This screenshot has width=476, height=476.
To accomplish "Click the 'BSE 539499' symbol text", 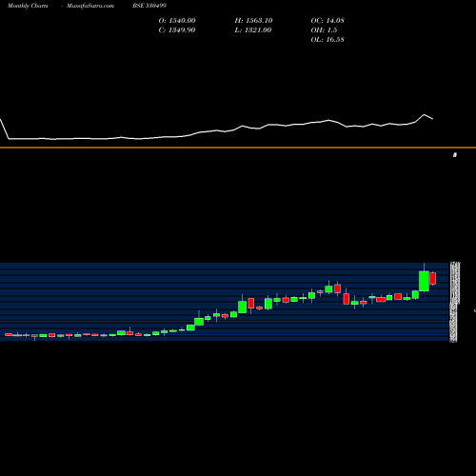I will click(x=149, y=6).
